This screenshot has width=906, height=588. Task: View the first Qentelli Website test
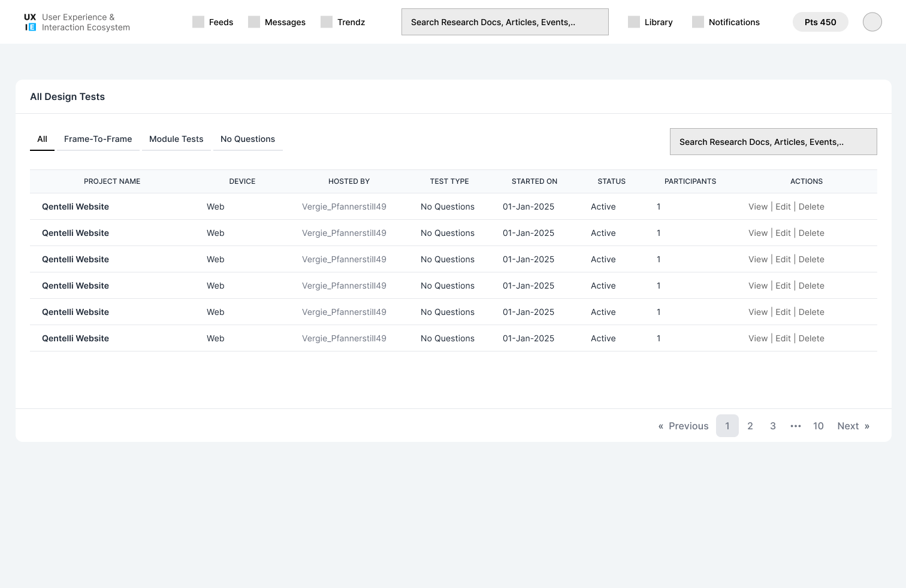click(758, 207)
